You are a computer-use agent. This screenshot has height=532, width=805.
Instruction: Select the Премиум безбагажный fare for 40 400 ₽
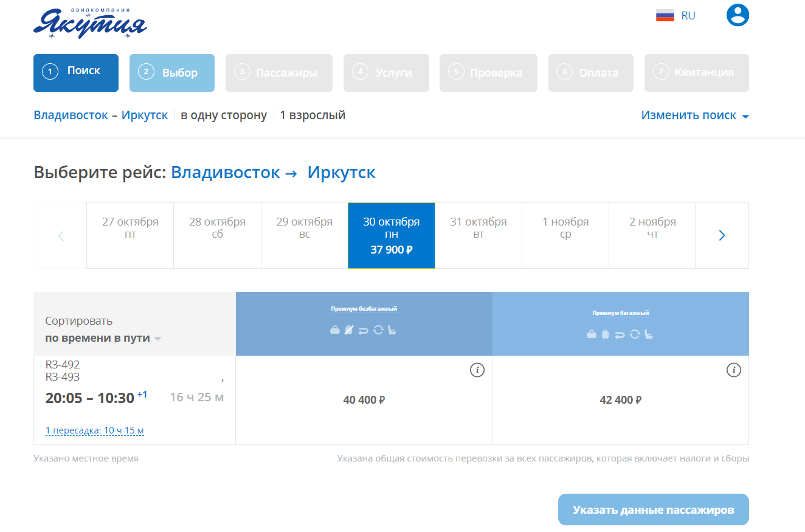[x=364, y=399]
